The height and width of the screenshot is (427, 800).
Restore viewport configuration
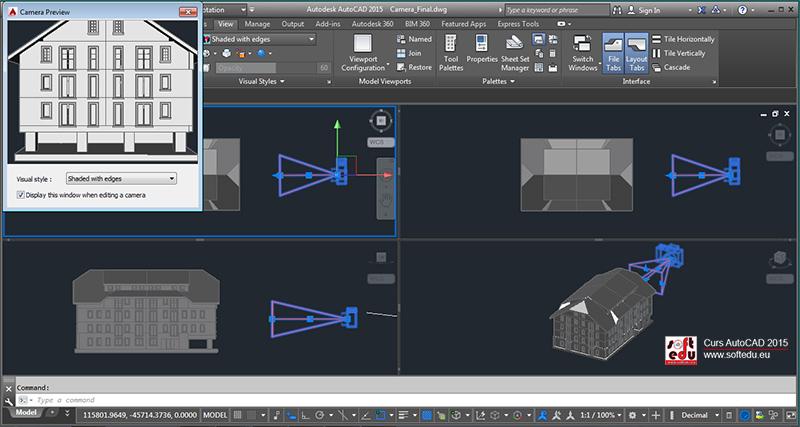(x=414, y=67)
